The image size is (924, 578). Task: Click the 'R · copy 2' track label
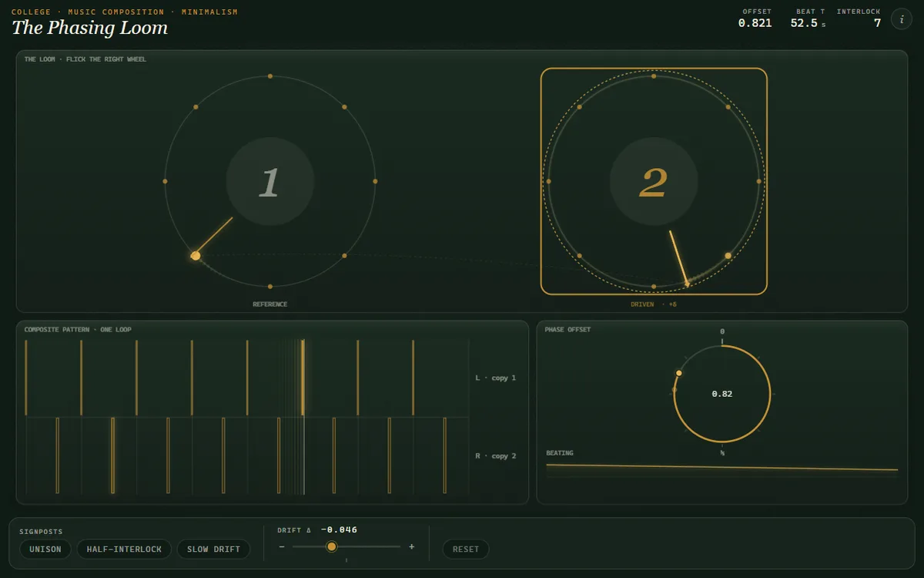pyautogui.click(x=496, y=456)
